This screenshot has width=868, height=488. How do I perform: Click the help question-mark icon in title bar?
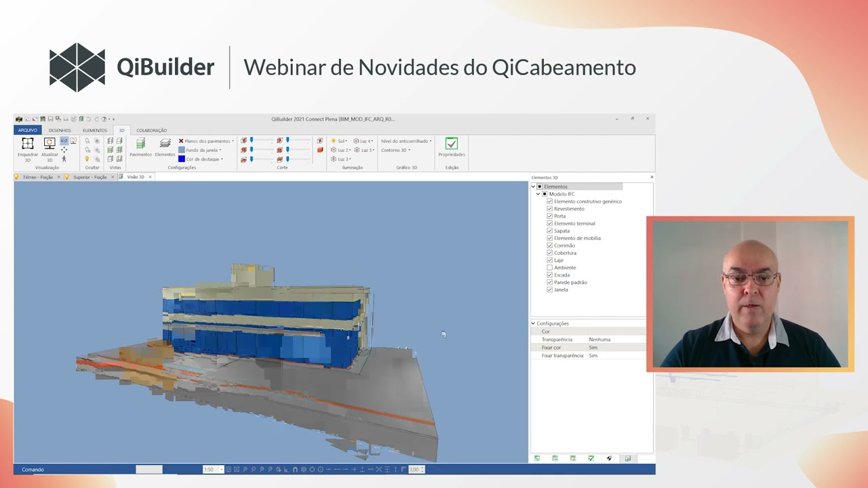click(x=104, y=119)
